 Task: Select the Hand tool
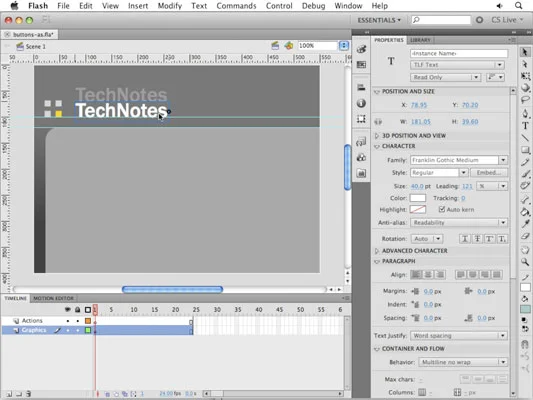coord(525,250)
